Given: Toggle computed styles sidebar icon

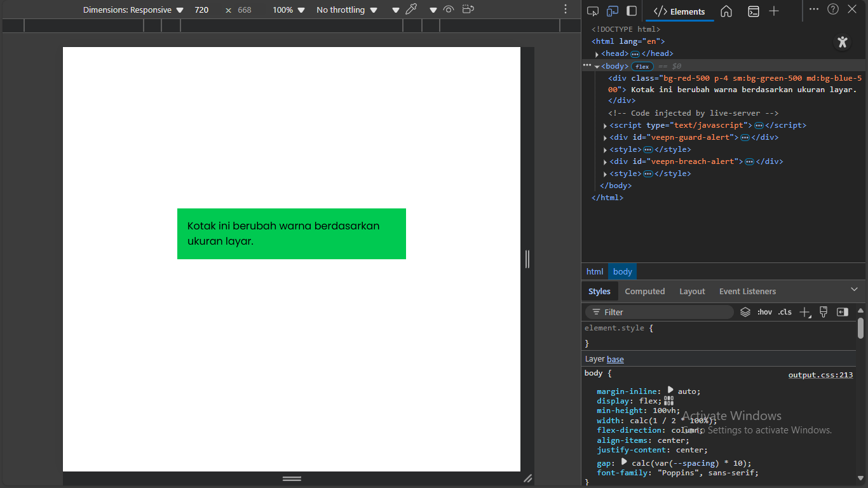Looking at the screenshot, I should tap(843, 312).
